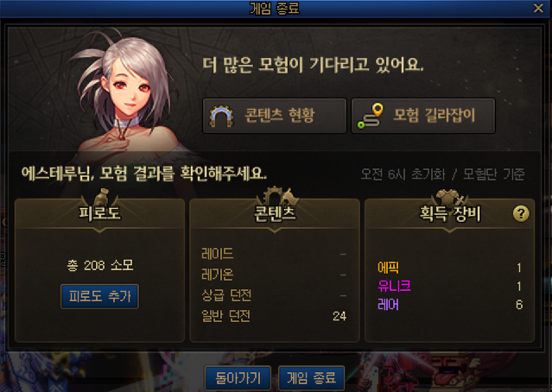Open 콘텐츠 현황 button

click(x=274, y=116)
